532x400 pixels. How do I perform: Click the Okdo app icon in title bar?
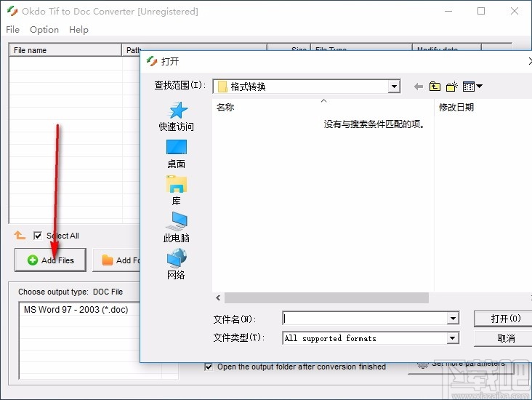(x=12, y=11)
